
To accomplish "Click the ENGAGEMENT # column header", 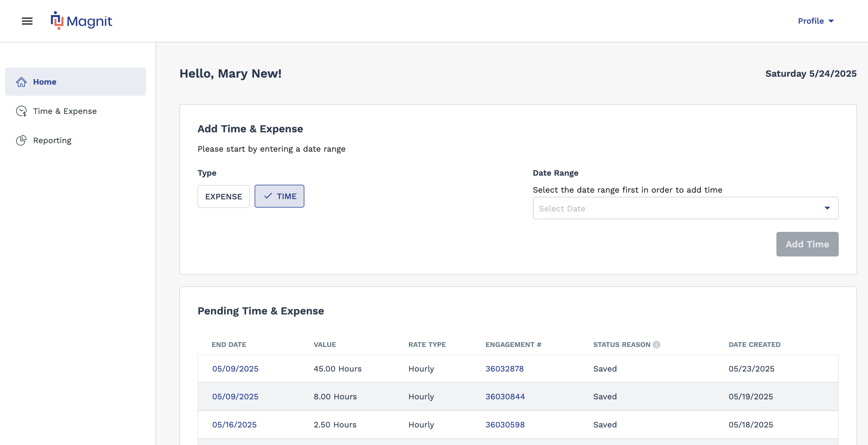I will tap(513, 345).
